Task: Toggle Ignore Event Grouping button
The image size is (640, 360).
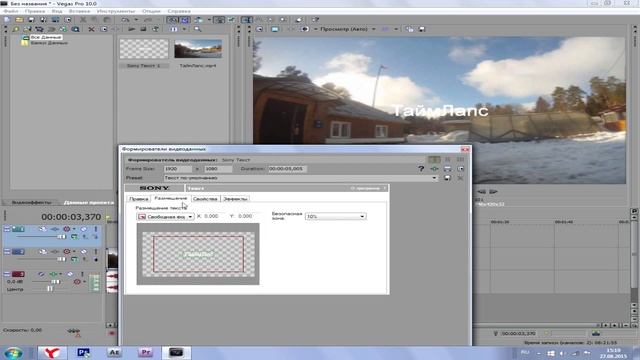Action: pyautogui.click(x=231, y=20)
